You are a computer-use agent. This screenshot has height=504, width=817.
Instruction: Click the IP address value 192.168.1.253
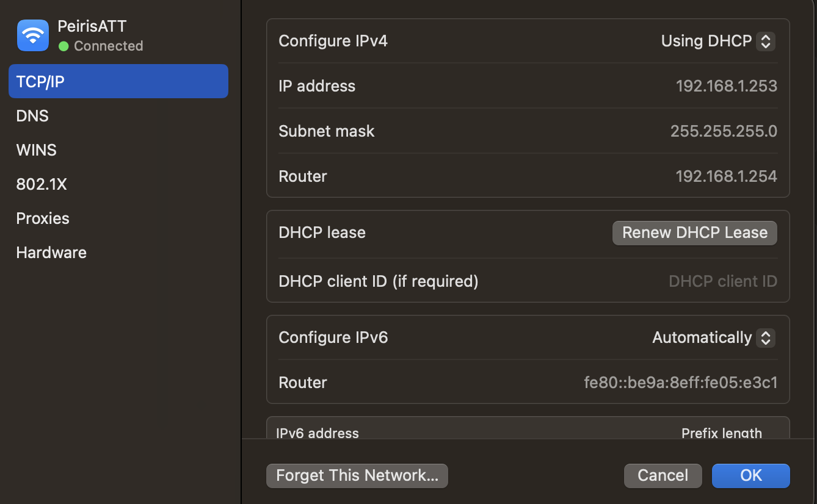(x=726, y=86)
